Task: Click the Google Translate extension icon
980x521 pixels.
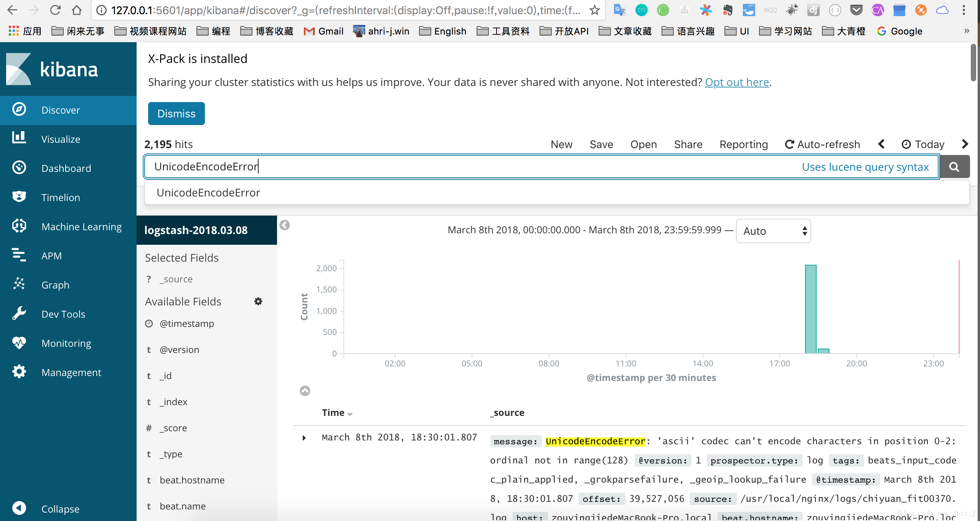Action: (x=619, y=10)
